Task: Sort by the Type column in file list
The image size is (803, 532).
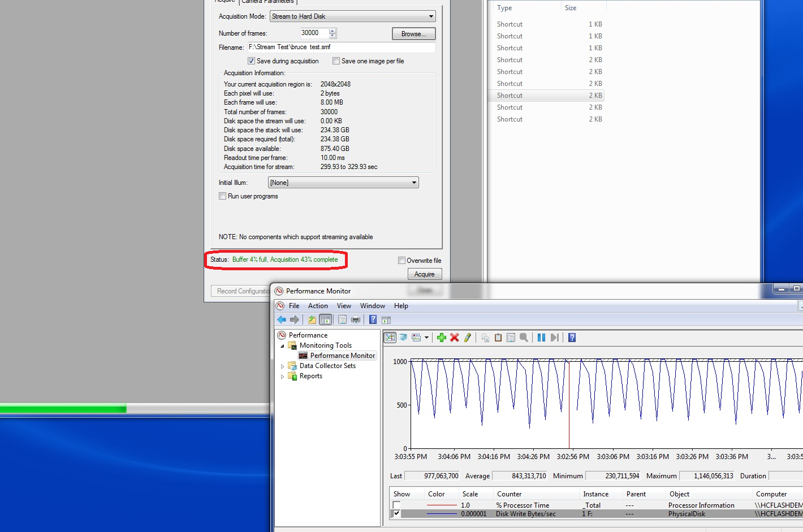Action: tap(504, 8)
